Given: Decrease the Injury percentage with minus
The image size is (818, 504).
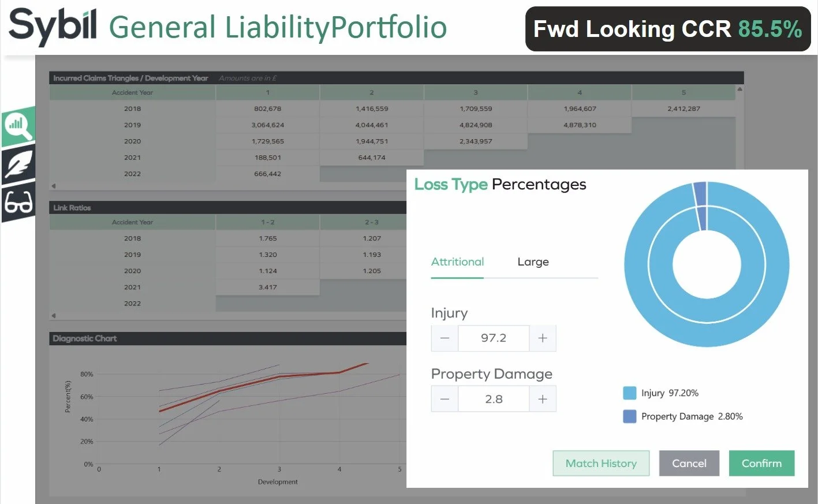Looking at the screenshot, I should pos(445,338).
